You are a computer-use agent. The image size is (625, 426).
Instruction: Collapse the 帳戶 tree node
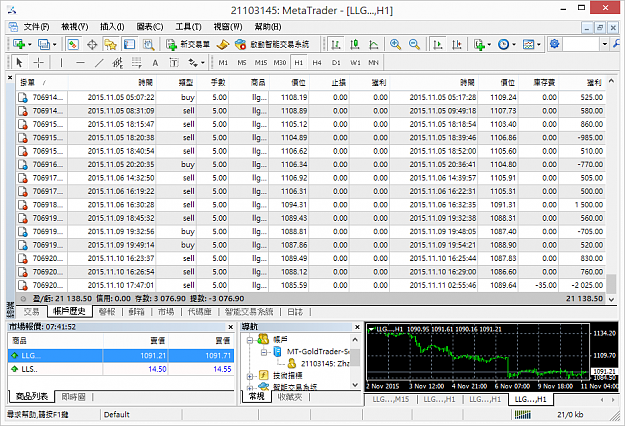250,340
